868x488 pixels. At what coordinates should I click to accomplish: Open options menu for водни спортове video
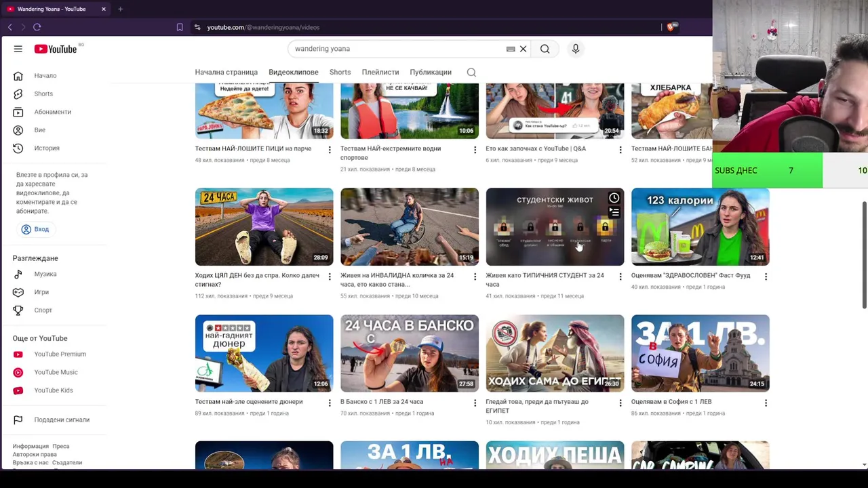click(475, 150)
